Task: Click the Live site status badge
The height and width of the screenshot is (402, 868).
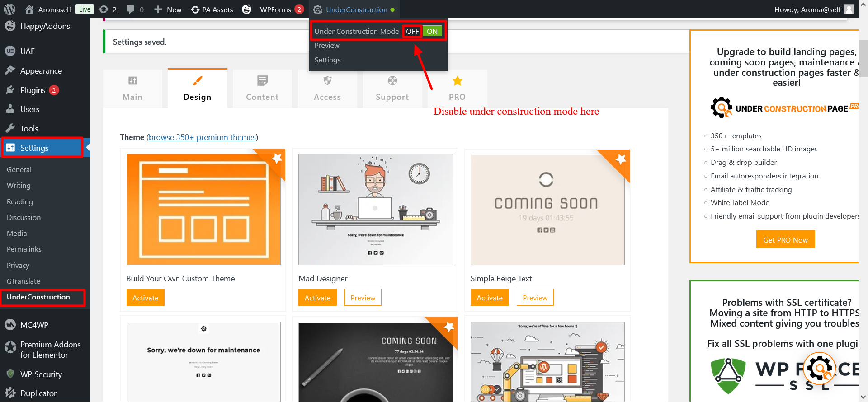Action: click(x=85, y=9)
